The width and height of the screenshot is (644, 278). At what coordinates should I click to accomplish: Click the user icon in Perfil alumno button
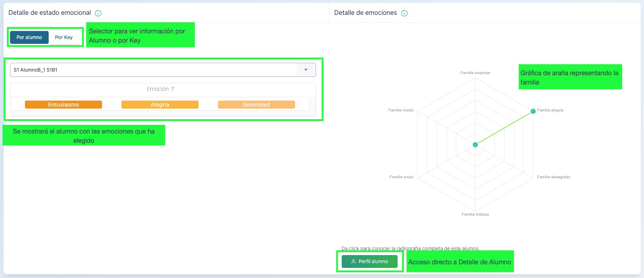pyautogui.click(x=353, y=262)
